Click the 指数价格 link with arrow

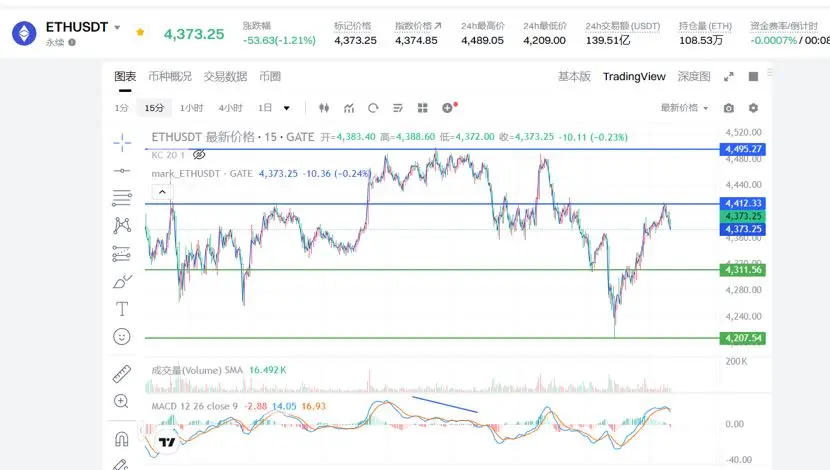pyautogui.click(x=418, y=25)
